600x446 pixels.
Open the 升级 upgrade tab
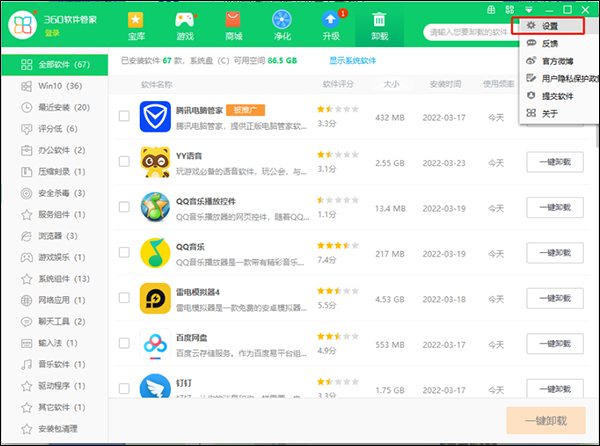tap(331, 26)
